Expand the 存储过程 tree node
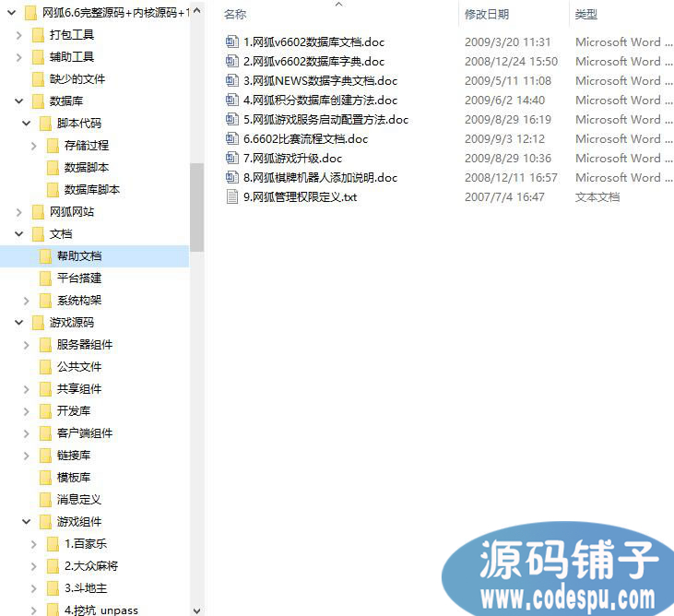The image size is (674, 616). 33,146
